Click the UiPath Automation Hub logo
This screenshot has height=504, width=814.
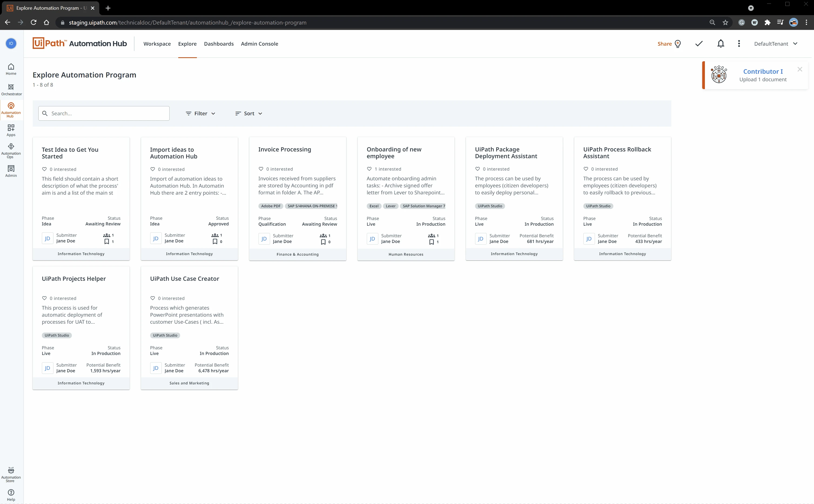pos(80,43)
